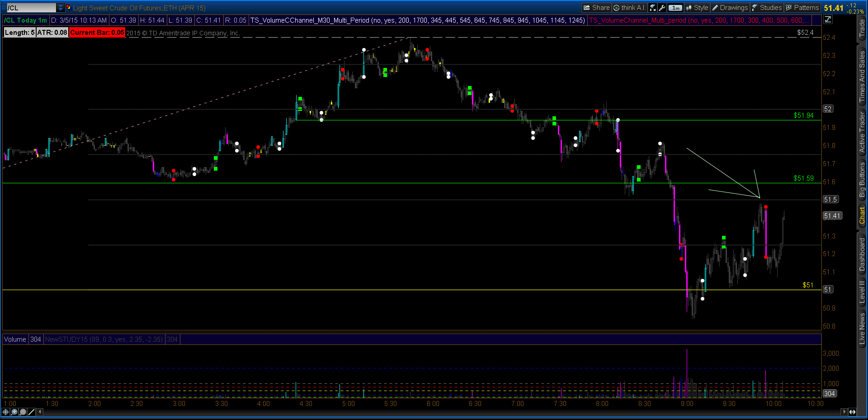The width and height of the screenshot is (868, 420).
Task: Click TS_VolumeCChannel_M30_Multi_Period study label
Action: click(x=417, y=20)
